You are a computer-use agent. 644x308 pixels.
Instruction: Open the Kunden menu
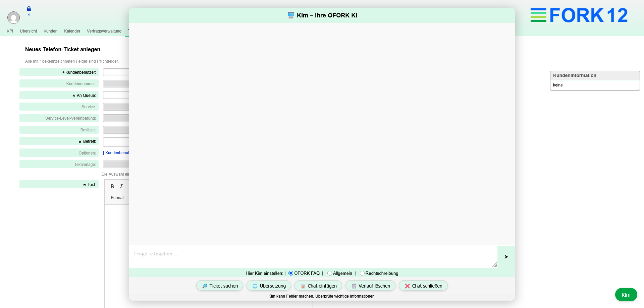point(50,31)
